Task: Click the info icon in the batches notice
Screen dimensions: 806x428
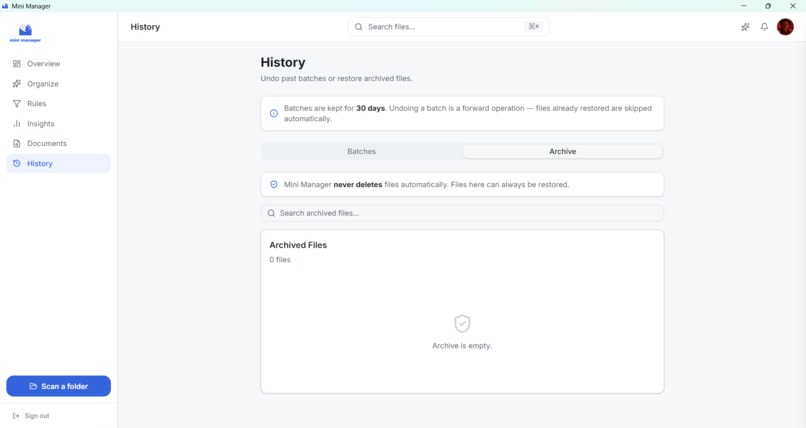Action: click(x=273, y=113)
